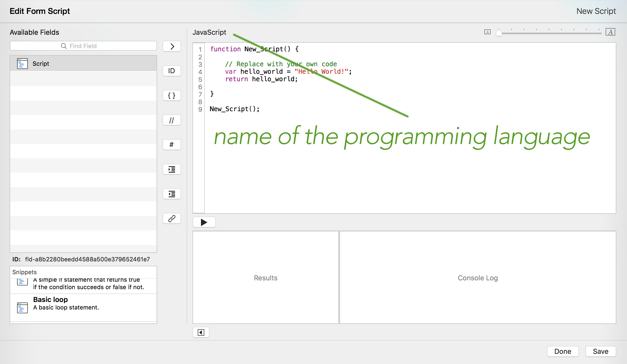
Task: Click the small font size icon
Action: [x=487, y=32]
